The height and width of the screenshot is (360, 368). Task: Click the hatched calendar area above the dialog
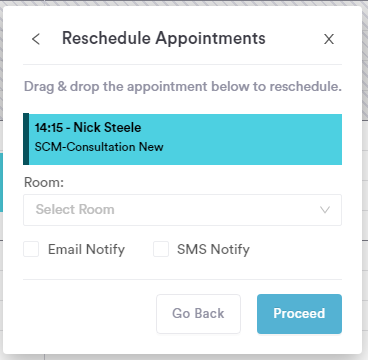tap(183, 3)
